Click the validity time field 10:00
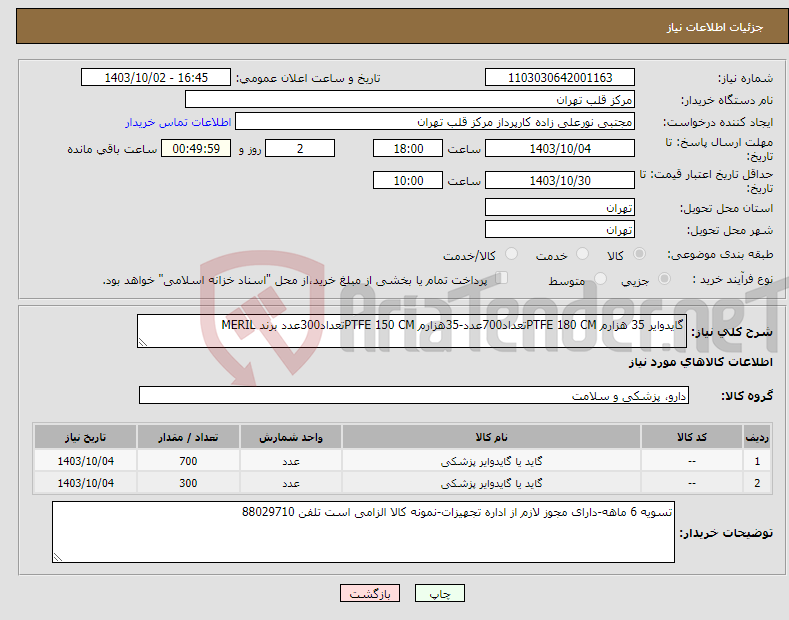Screen dimensions: 789x620 click(408, 180)
